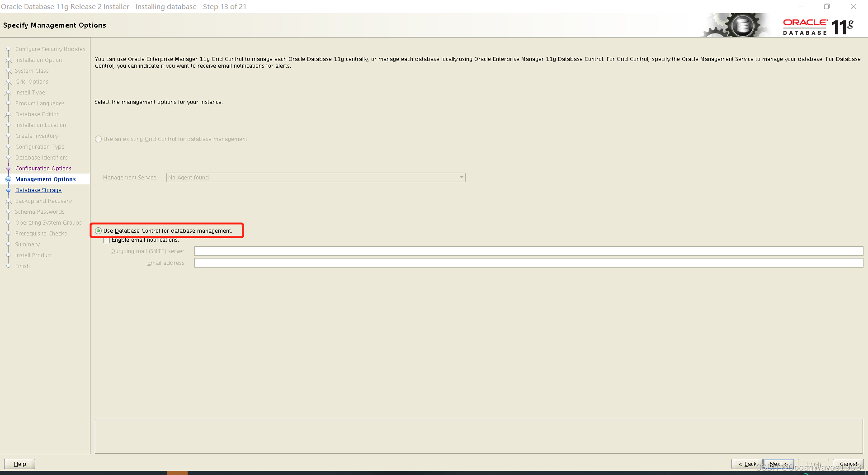The height and width of the screenshot is (475, 868).
Task: Click Operating System Groups step
Action: coord(48,223)
